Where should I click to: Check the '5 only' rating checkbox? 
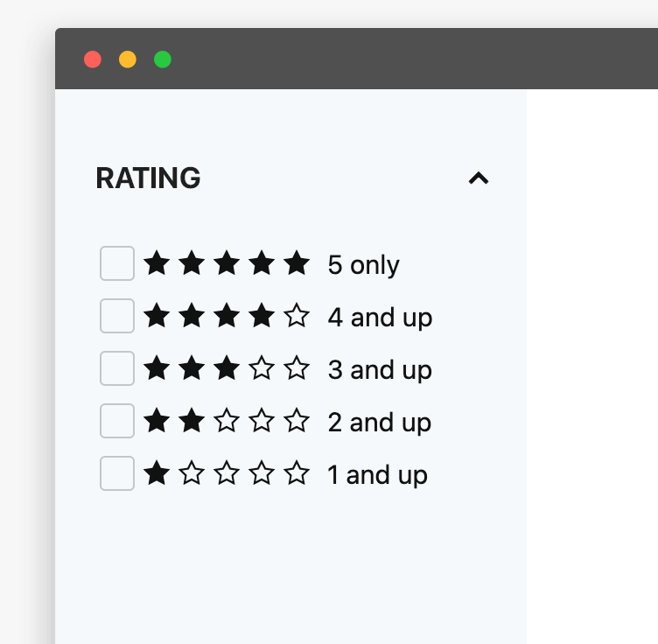tap(117, 263)
